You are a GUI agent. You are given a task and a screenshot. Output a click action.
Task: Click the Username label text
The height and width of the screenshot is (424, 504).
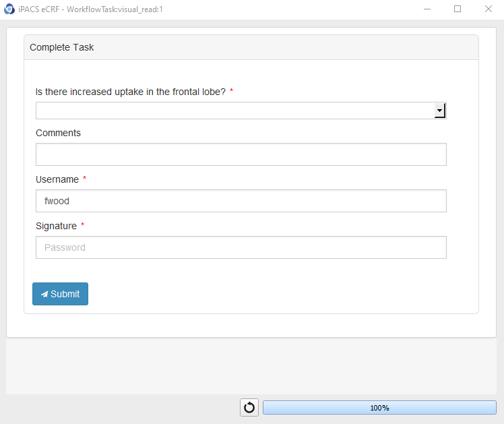[57, 179]
